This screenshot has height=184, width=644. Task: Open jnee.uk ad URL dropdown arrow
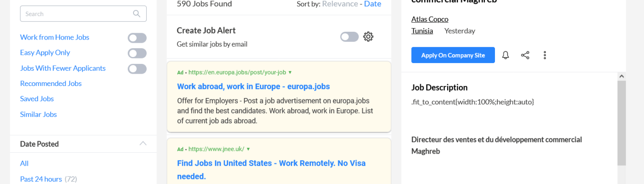point(248,149)
